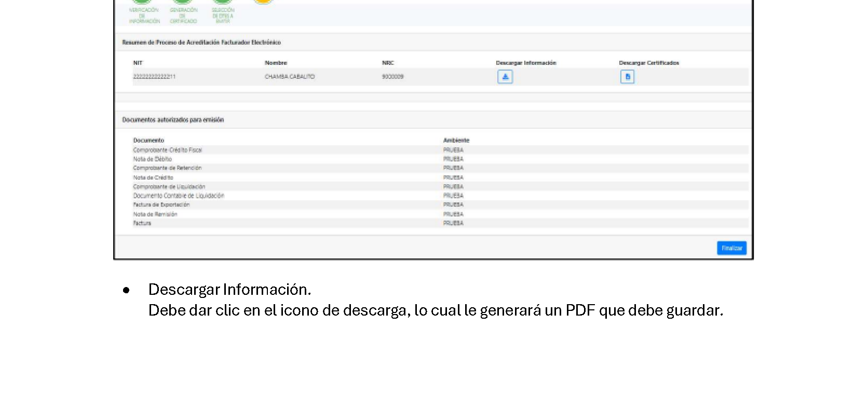
Task: Click the 'Nombre' column header
Action: point(276,63)
